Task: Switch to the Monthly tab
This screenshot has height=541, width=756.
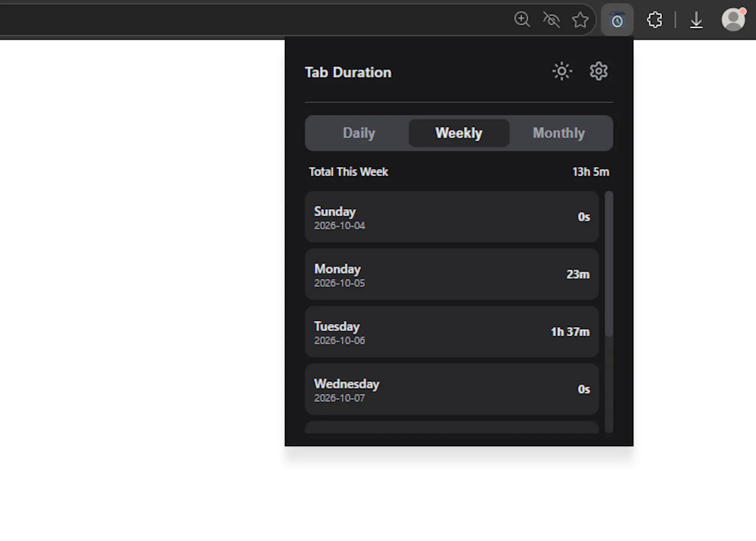Action: [x=559, y=133]
